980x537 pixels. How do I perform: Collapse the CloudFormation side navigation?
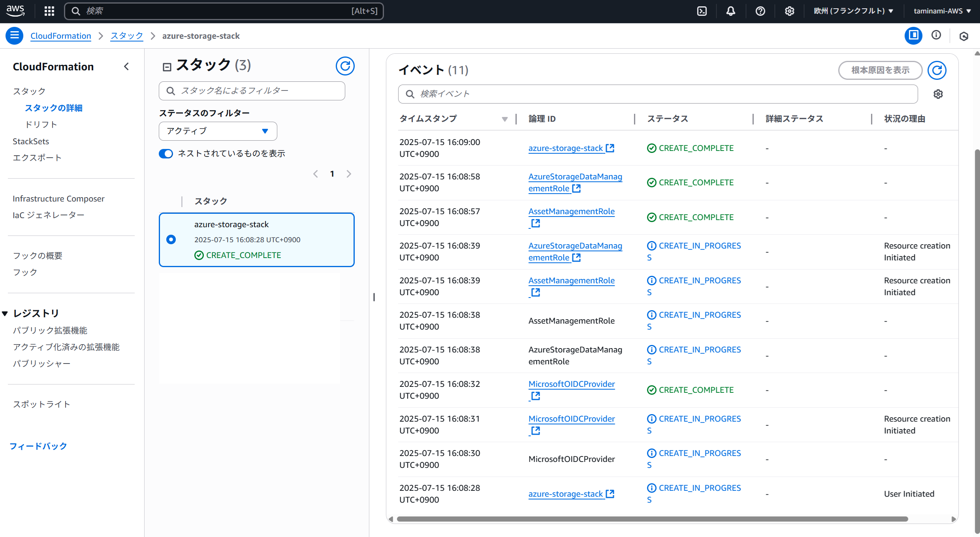[126, 66]
